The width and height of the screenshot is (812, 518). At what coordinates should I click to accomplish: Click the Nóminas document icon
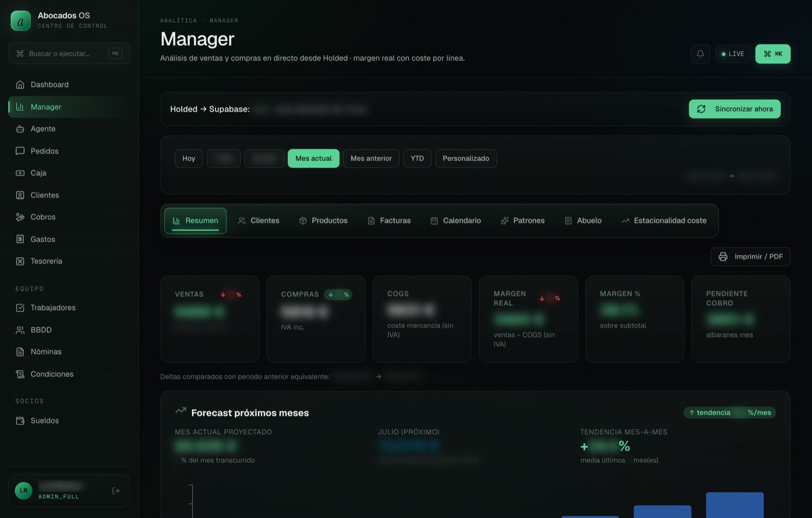pyautogui.click(x=20, y=352)
